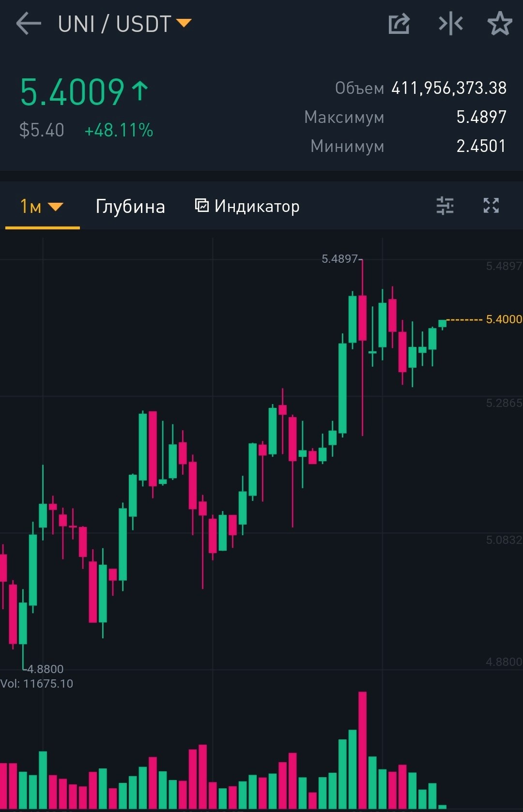Viewport: 523px width, 812px height.
Task: Tap the Объем label
Action: point(359,89)
